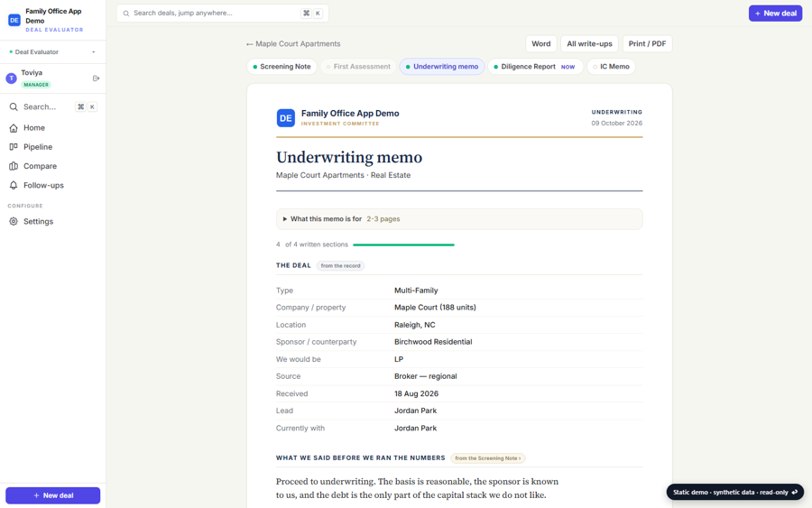
Task: Click the DE app logo in sidebar
Action: (14, 20)
